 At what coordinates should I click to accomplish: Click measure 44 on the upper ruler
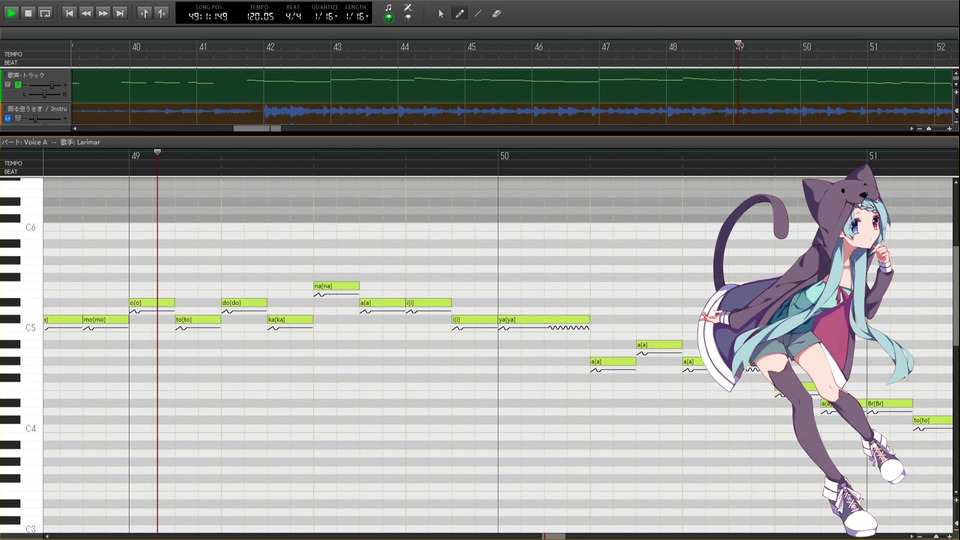point(405,47)
